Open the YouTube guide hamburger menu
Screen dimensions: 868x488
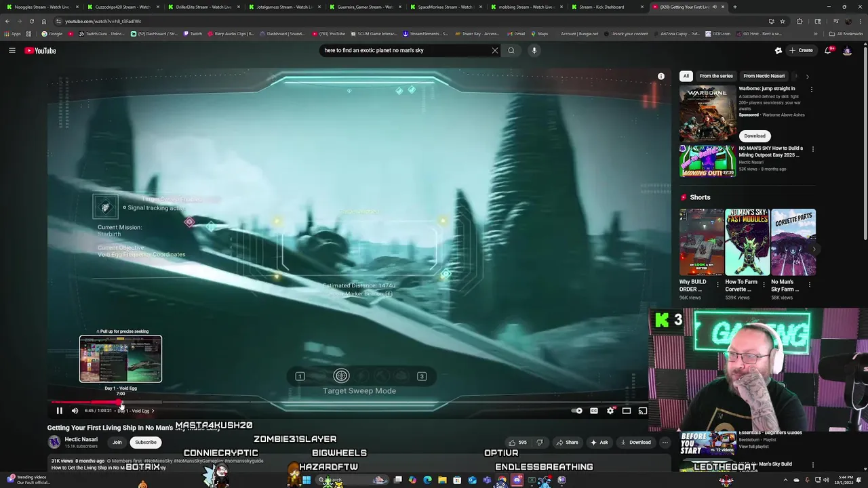point(12,50)
